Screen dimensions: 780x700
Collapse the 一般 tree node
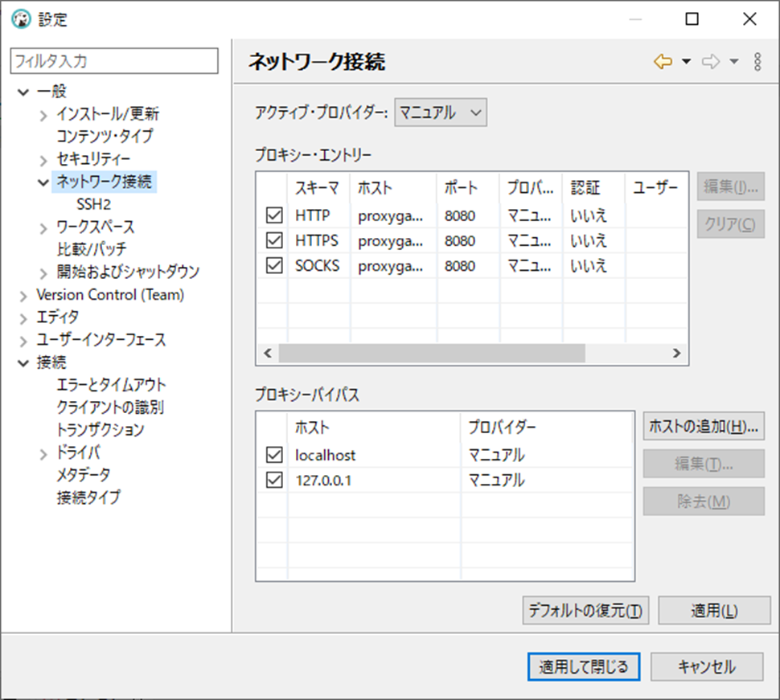click(x=23, y=92)
